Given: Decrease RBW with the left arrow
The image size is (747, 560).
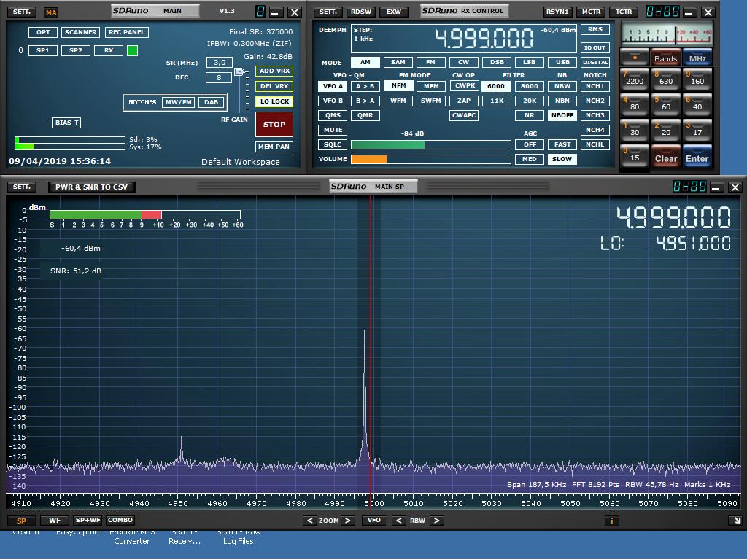Looking at the screenshot, I should tap(399, 521).
